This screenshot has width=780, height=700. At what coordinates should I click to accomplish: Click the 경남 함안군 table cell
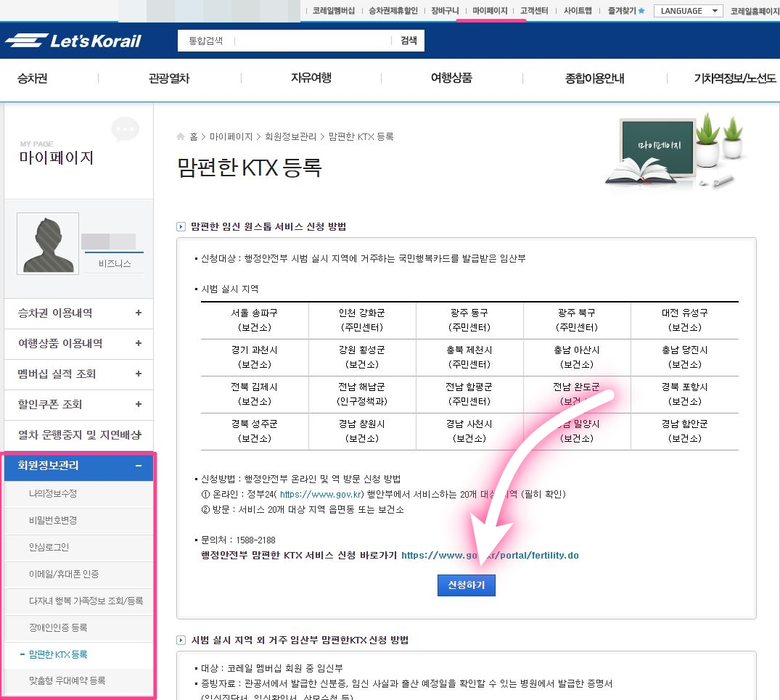coord(684,431)
